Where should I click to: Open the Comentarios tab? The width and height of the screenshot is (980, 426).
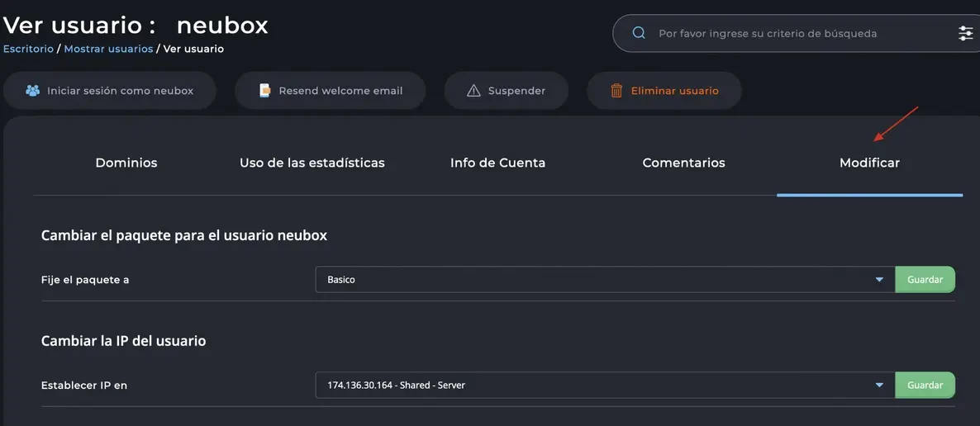point(683,163)
